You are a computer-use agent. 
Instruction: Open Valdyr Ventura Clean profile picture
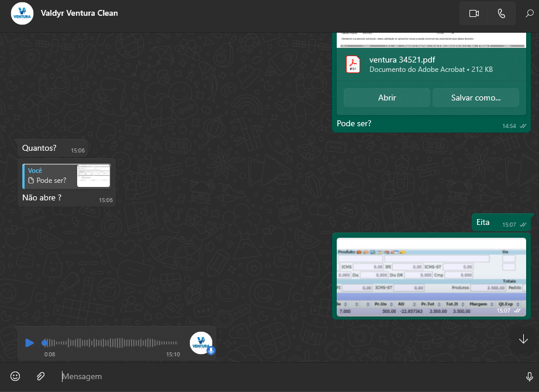pyautogui.click(x=22, y=13)
